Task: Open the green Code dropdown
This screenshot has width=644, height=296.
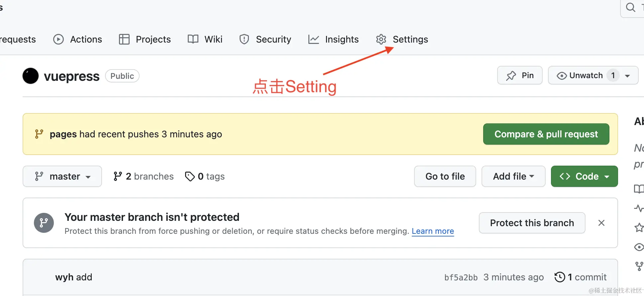Action: pos(584,176)
